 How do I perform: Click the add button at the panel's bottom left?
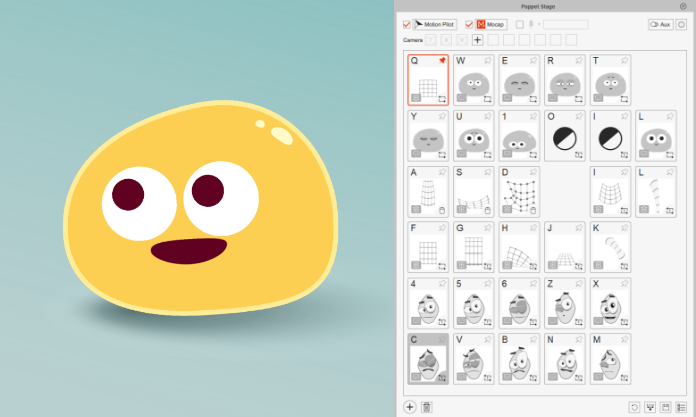pos(410,407)
